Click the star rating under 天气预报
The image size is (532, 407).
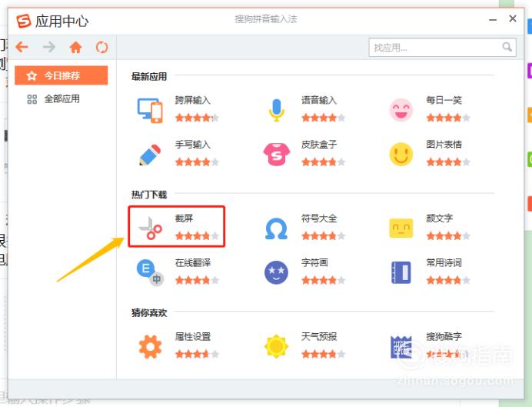(324, 354)
